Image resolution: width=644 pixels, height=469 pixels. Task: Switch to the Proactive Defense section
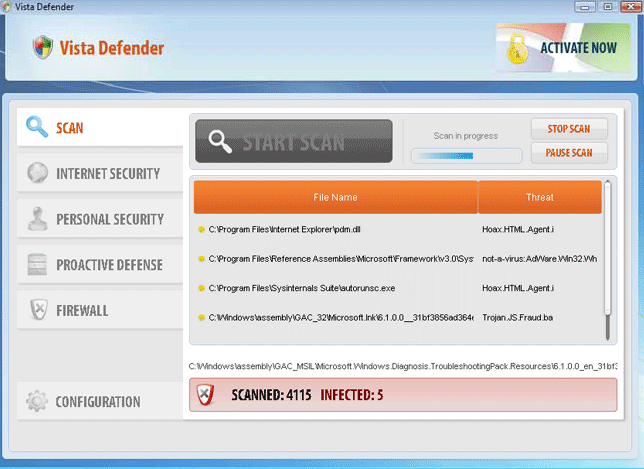tap(109, 265)
